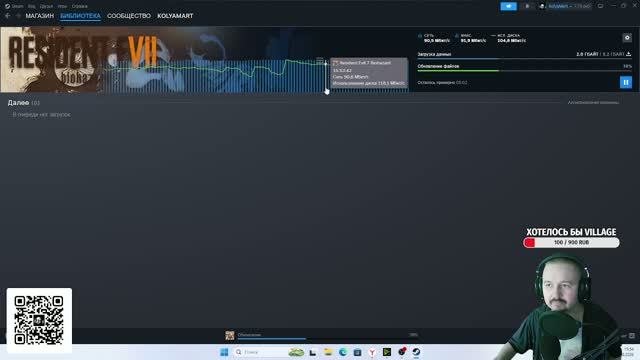Open Yandex Browser from the taskbar
Image resolution: width=640 pixels, height=360 pixels.
point(372,352)
